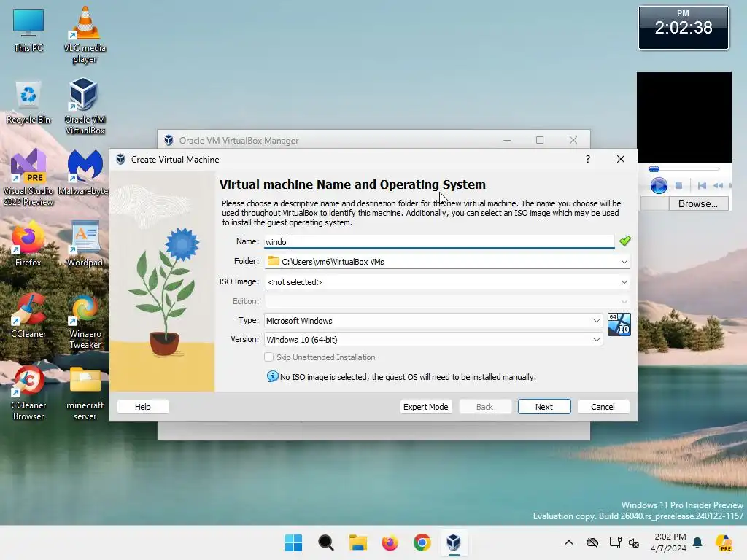747x560 pixels.
Task: Launch Google Chrome from the taskbar
Action: tap(422, 542)
